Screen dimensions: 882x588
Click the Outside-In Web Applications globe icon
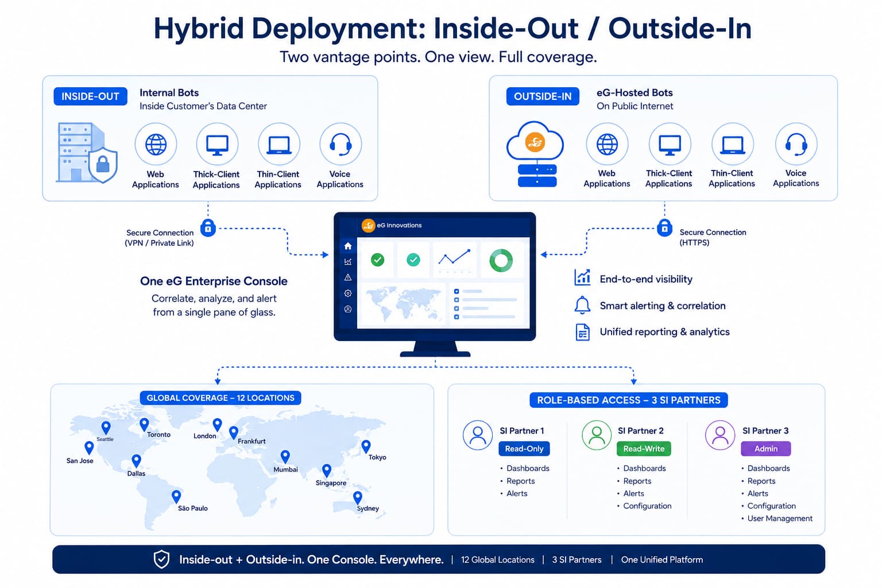607,144
